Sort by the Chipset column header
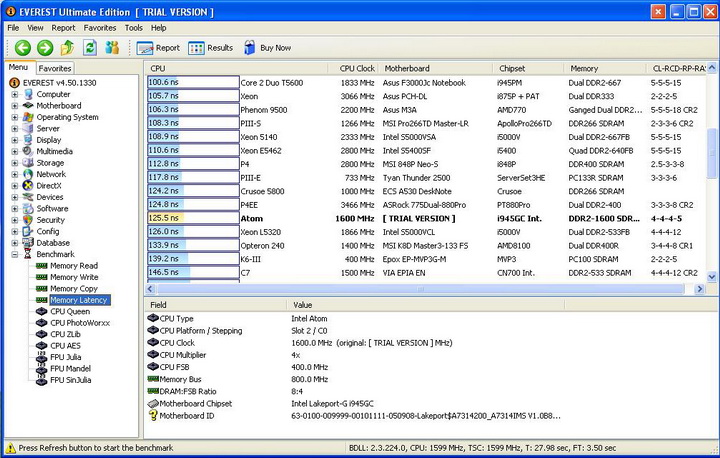The height and width of the screenshot is (458, 720). [x=528, y=68]
